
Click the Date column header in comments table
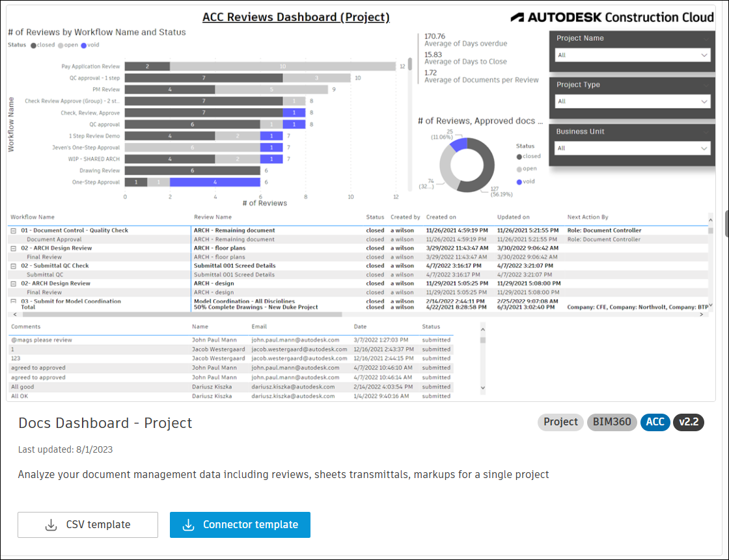pyautogui.click(x=360, y=327)
